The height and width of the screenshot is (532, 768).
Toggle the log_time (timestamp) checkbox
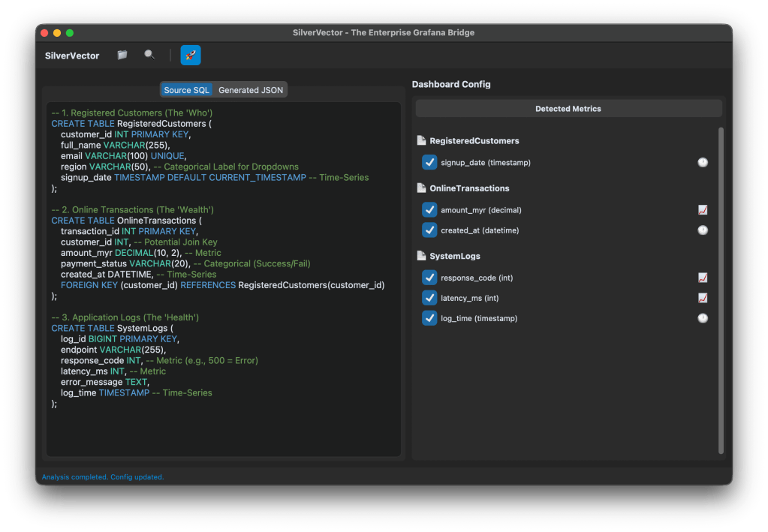click(x=429, y=318)
